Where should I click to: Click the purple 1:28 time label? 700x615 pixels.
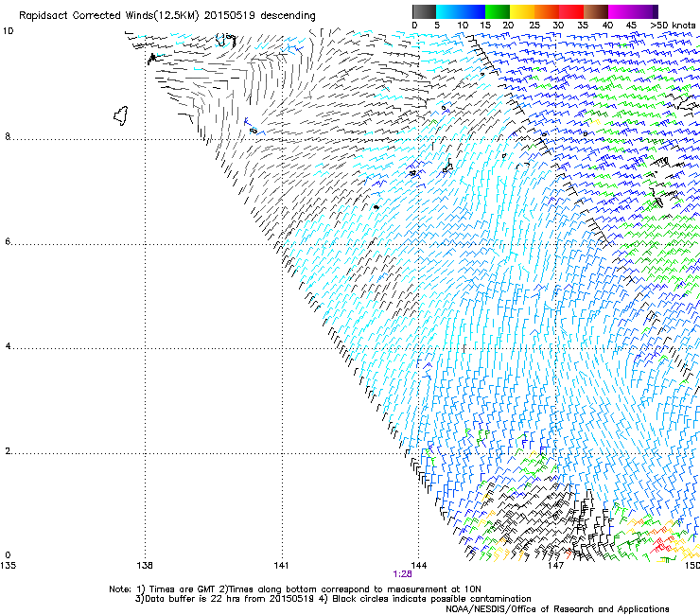click(402, 574)
